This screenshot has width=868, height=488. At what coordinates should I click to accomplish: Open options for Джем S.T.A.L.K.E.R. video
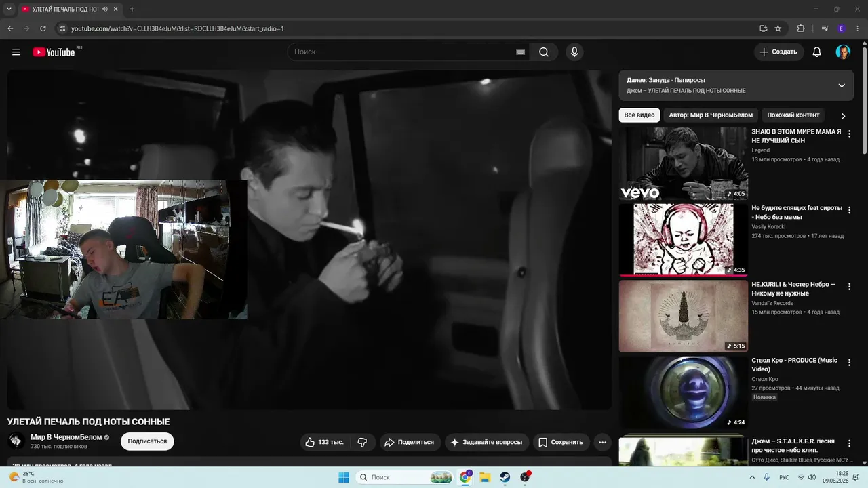(849, 444)
